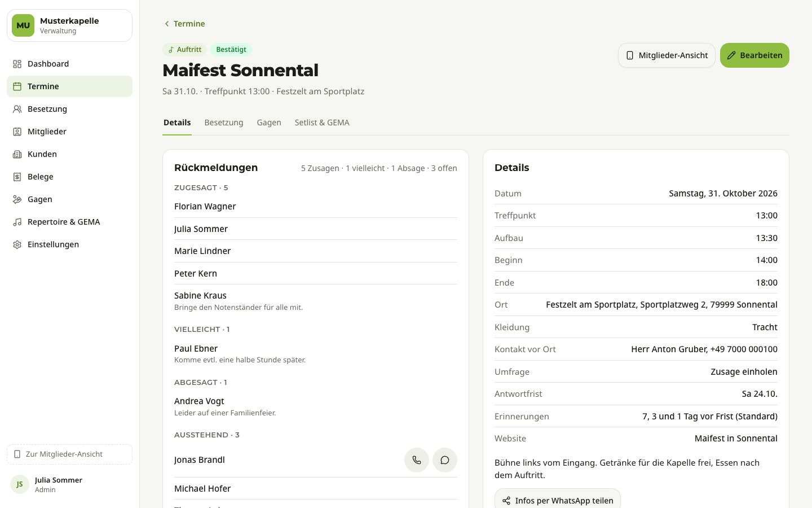Screen dimensions: 812x508
Task: Click the Maifest Sonnental heading
Action: click(x=240, y=71)
